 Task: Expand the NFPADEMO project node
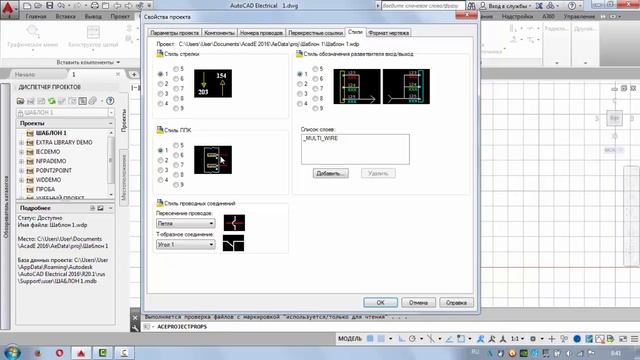tap(21, 161)
